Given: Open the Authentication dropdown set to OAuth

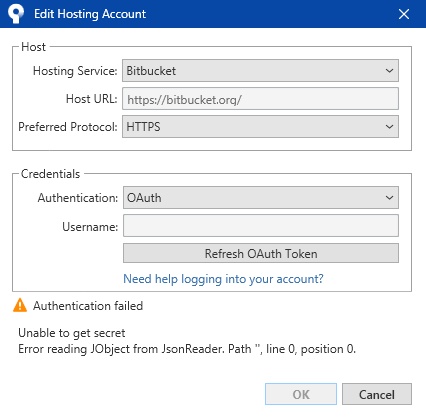Looking at the screenshot, I should (x=261, y=198).
